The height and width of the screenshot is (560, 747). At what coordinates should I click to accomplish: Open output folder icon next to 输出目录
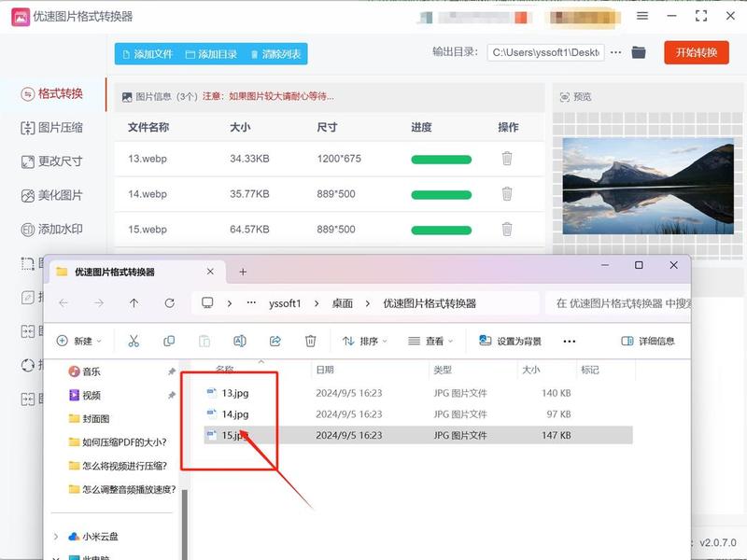pyautogui.click(x=639, y=52)
